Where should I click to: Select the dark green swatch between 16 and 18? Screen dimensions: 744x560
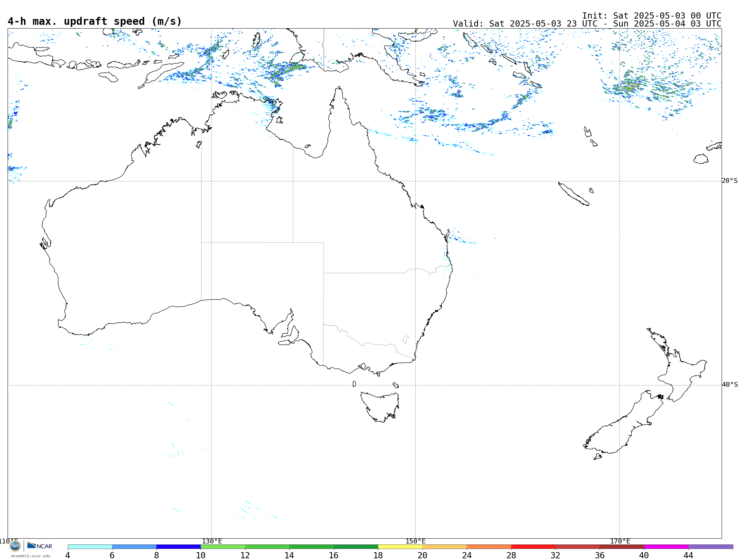[x=356, y=547]
